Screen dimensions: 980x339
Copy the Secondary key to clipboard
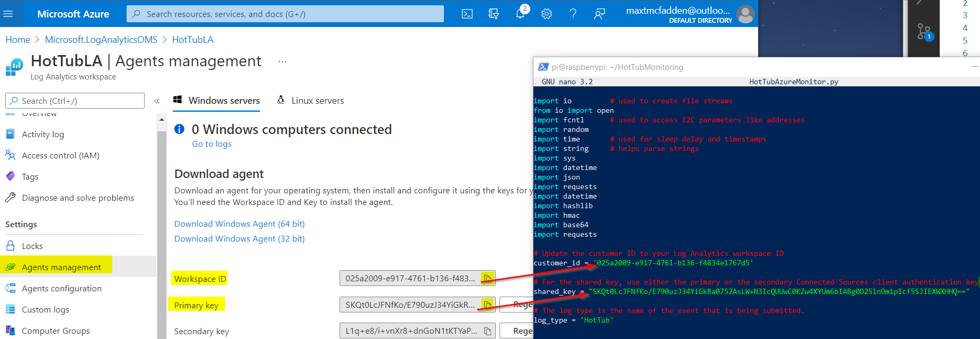487,331
